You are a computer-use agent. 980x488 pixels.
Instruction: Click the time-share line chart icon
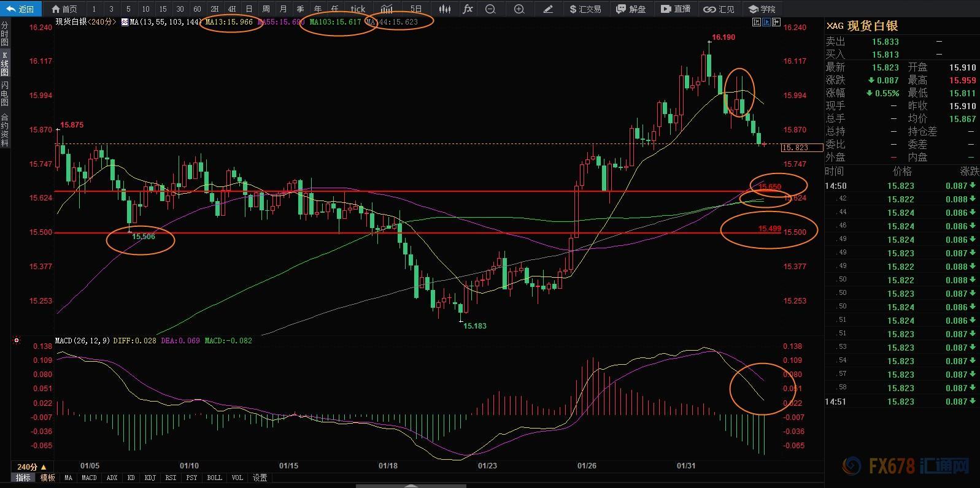pyautogui.click(x=387, y=9)
